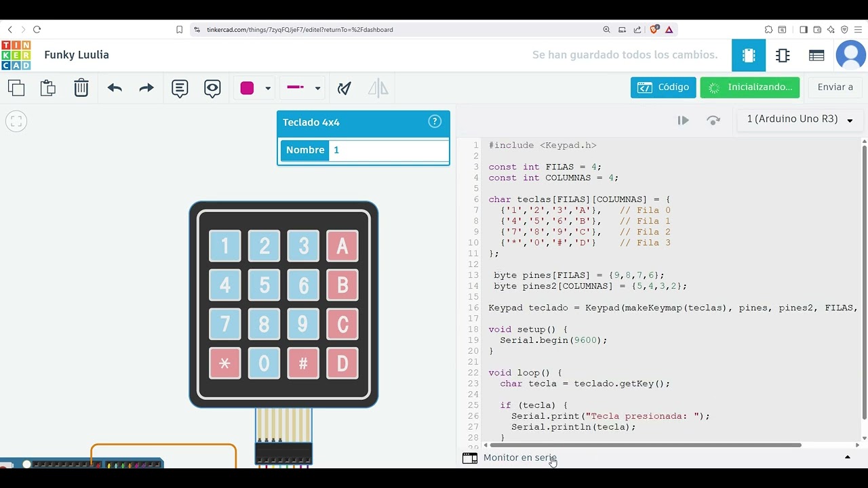
Task: Toggle the browser sidebar panel icon
Action: pyautogui.click(x=804, y=30)
